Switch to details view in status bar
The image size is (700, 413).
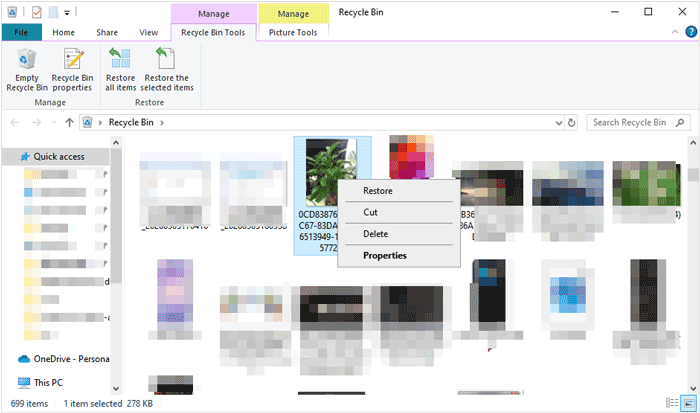[x=674, y=402]
